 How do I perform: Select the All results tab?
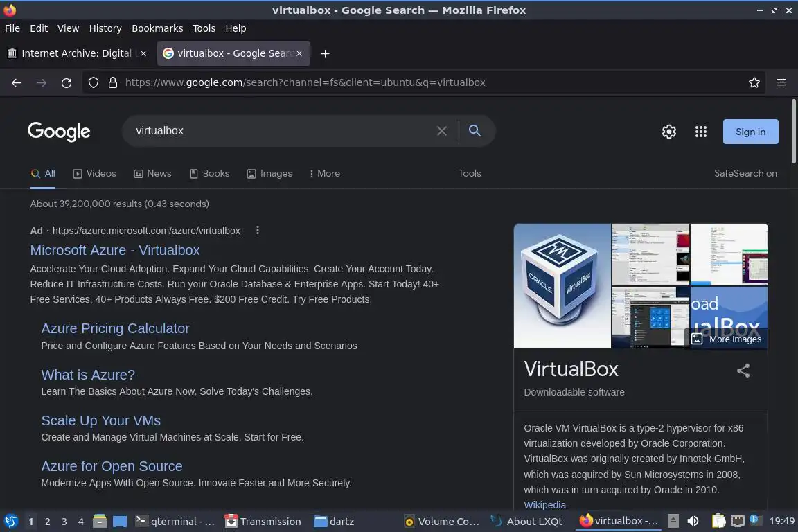point(43,174)
